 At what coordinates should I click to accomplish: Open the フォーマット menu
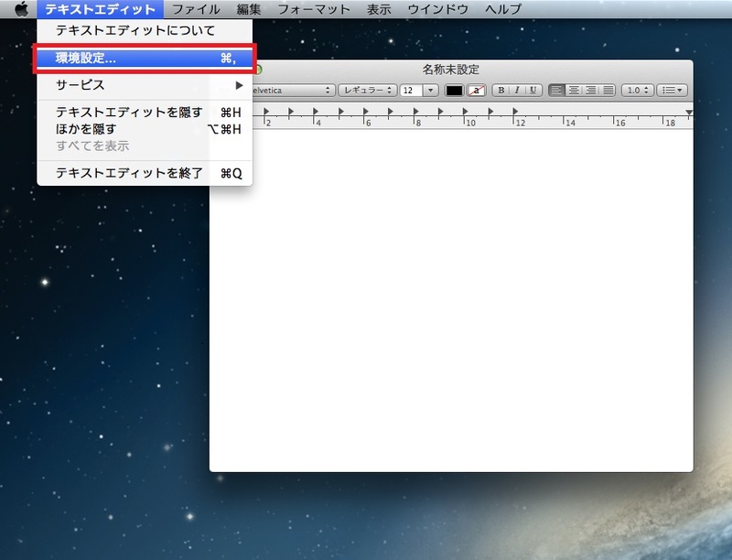pyautogui.click(x=314, y=9)
